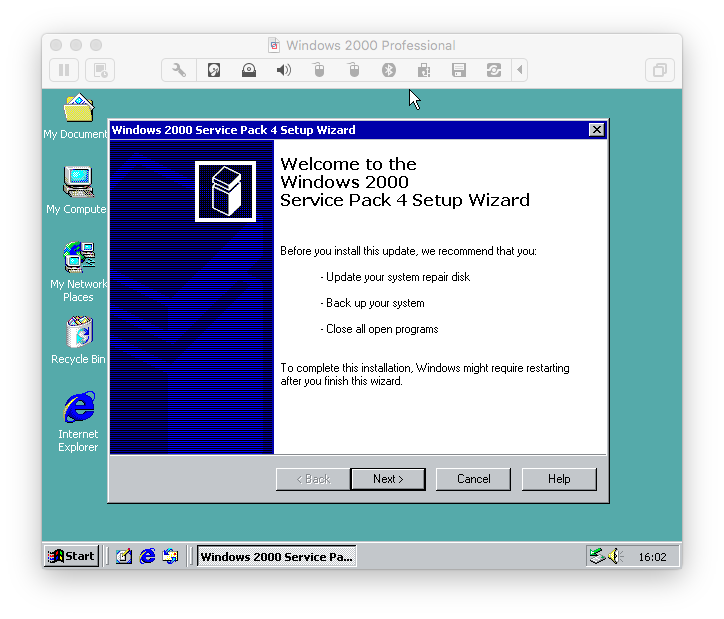Open the Windows Start menu
The width and height of the screenshot is (724, 619).
point(72,556)
